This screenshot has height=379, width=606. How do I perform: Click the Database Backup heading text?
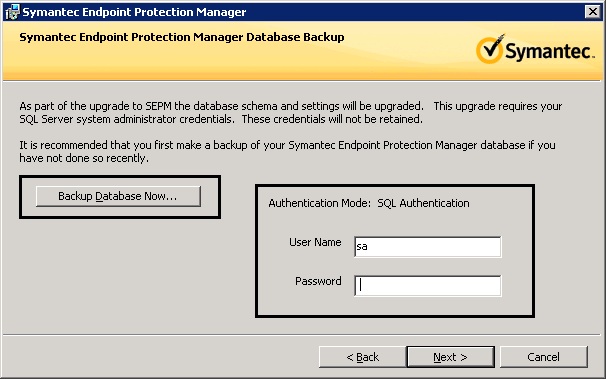[x=182, y=37]
